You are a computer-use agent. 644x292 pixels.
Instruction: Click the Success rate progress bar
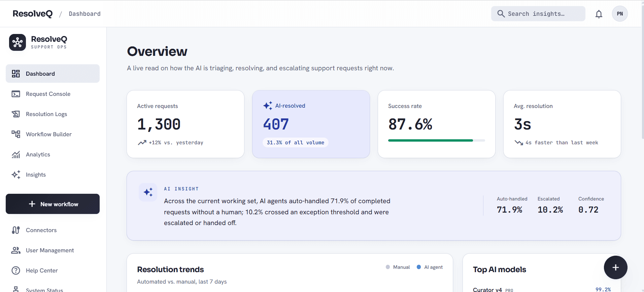436,140
